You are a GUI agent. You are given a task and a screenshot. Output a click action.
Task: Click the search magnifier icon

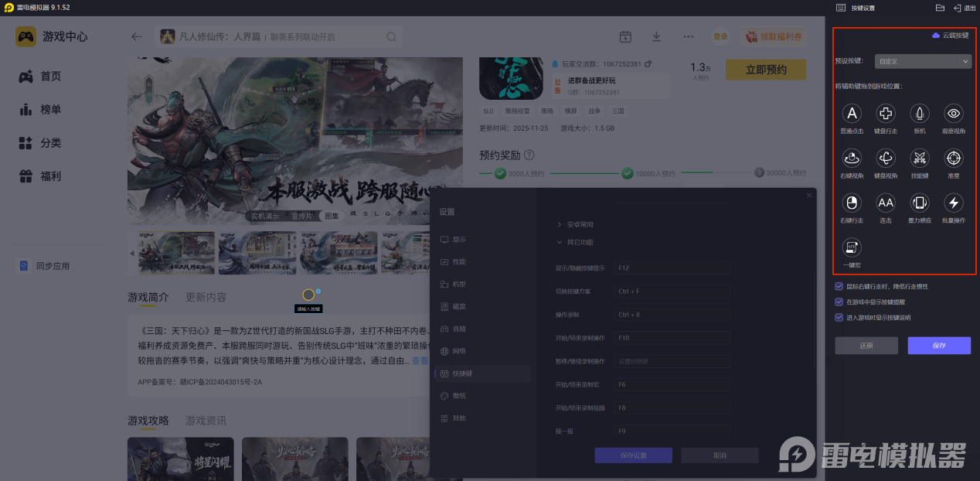pos(391,36)
